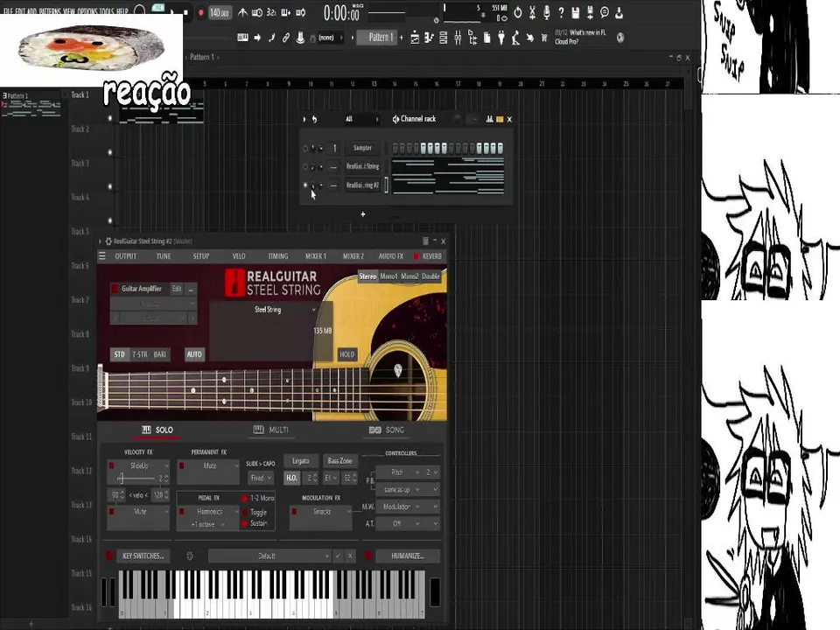
Task: Toggle the Sustain pedal LED
Action: click(x=245, y=524)
